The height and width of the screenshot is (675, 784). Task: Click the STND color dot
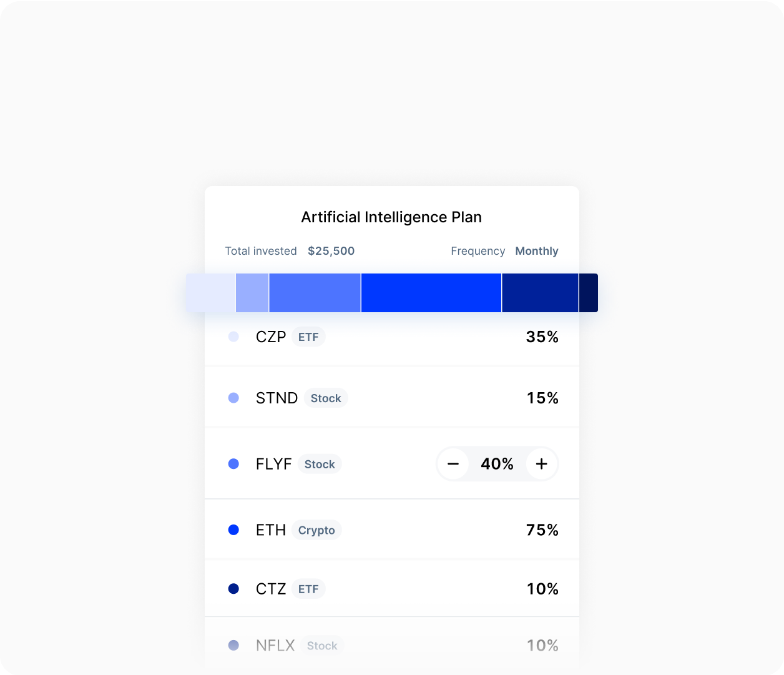[x=233, y=398]
